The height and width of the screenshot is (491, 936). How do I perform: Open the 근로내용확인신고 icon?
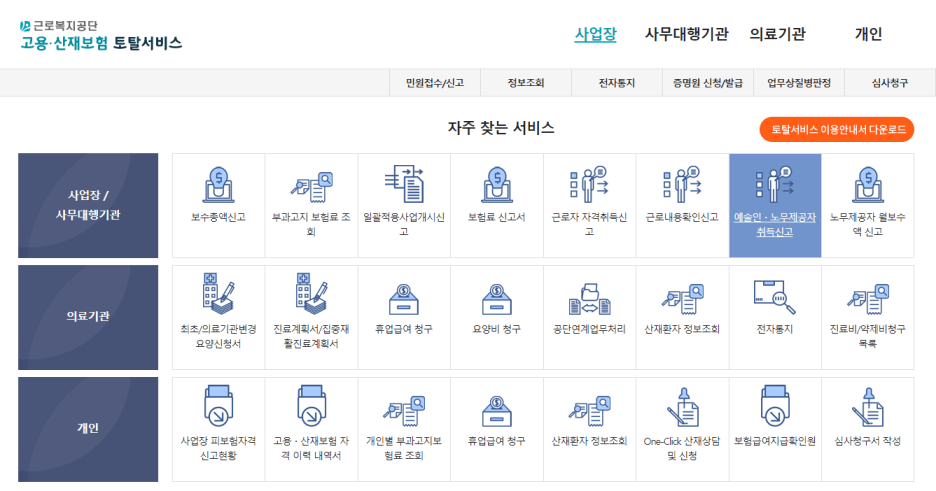(x=682, y=184)
